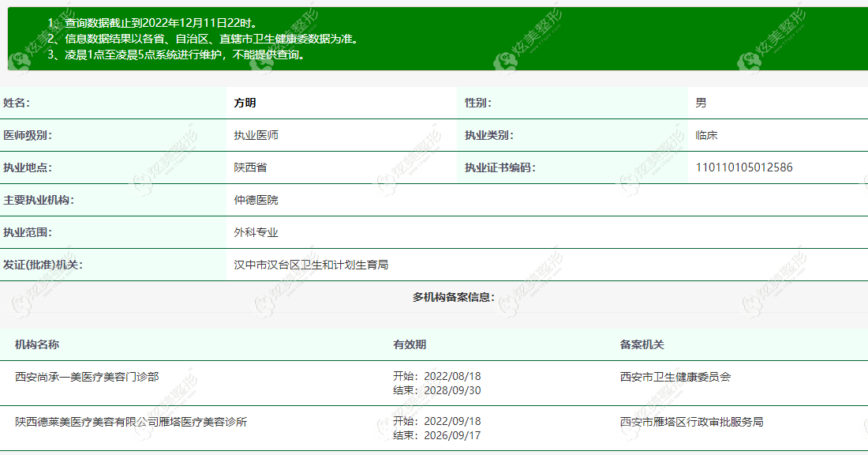Click the 仲德医院 institution value
Image resolution: width=868 pixels, height=455 pixels.
tap(256, 200)
